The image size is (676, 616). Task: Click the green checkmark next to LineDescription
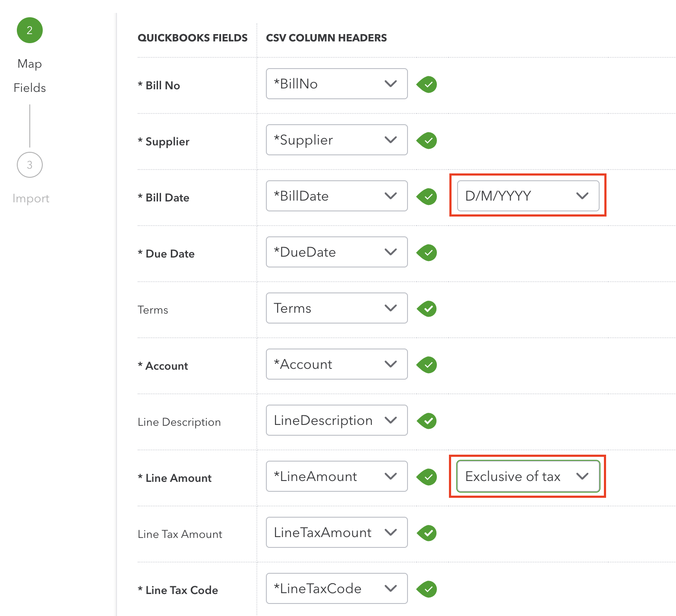point(427,421)
